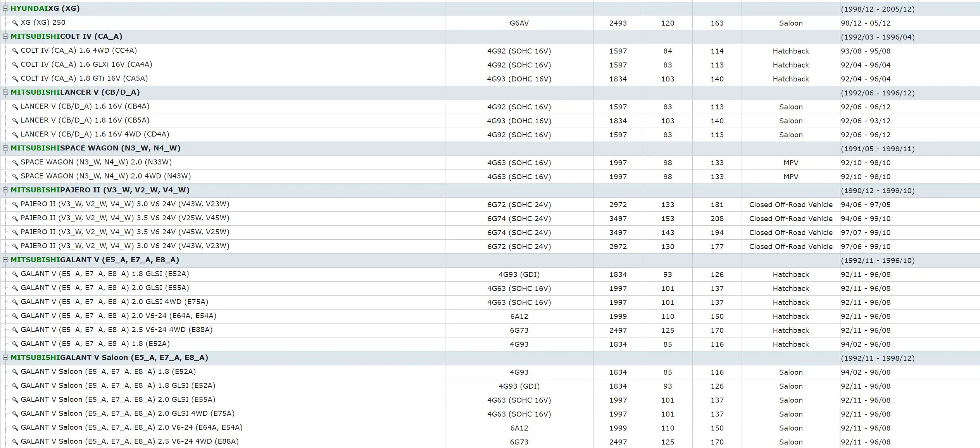980x448 pixels.
Task: Collapse the MITSUBISHI GALANT V Saloon group
Action: click(x=5, y=357)
